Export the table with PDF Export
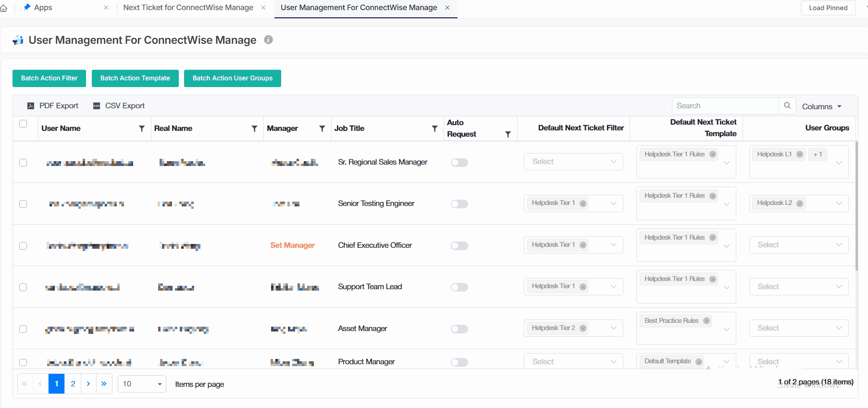The image size is (868, 408). pyautogui.click(x=53, y=106)
